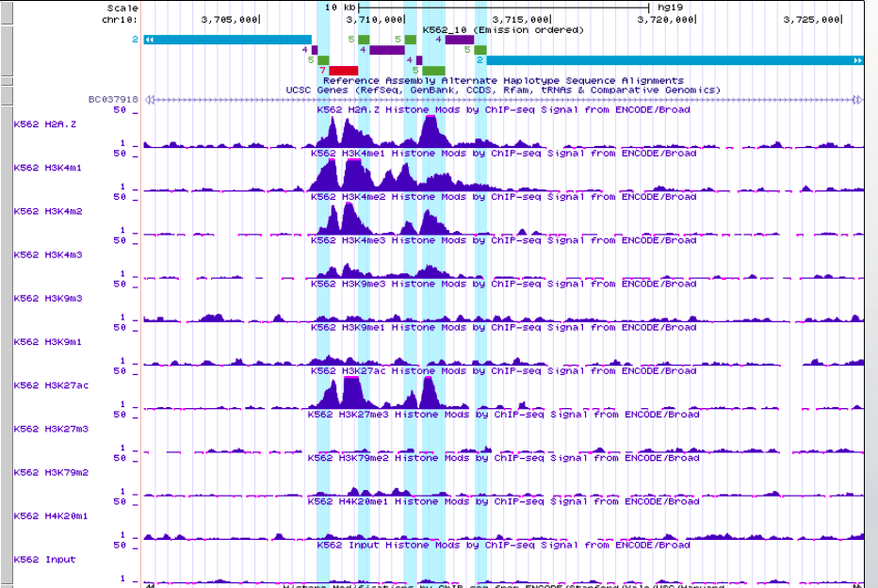Click 'UCSC Genes (RefSeq, GenBank...' track title
This screenshot has width=878, height=588.
503,90
